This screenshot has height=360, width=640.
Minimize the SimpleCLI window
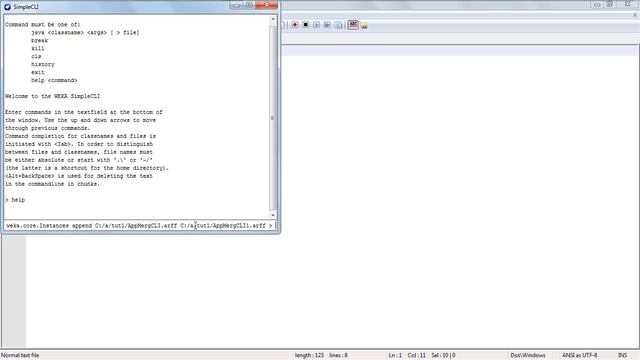coord(236,5)
